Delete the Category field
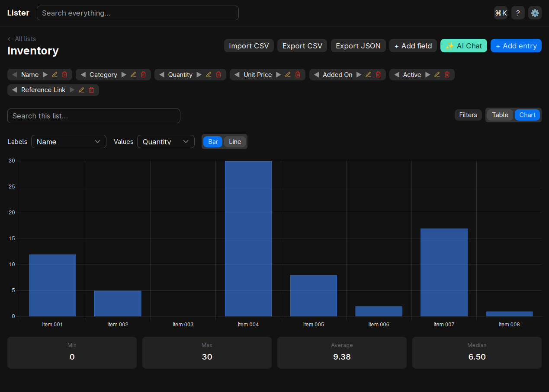549x392 pixels. tap(143, 75)
